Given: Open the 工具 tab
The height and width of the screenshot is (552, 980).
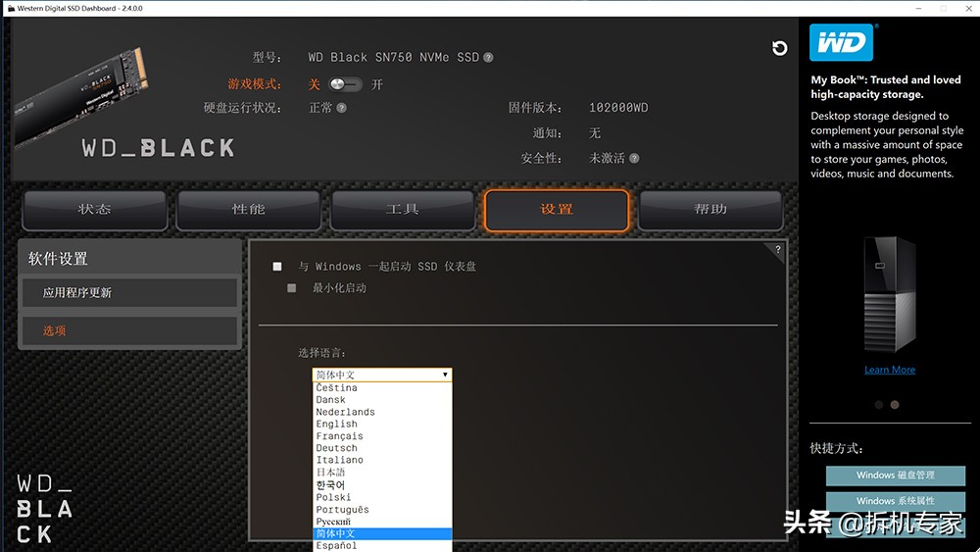Looking at the screenshot, I should 403,210.
